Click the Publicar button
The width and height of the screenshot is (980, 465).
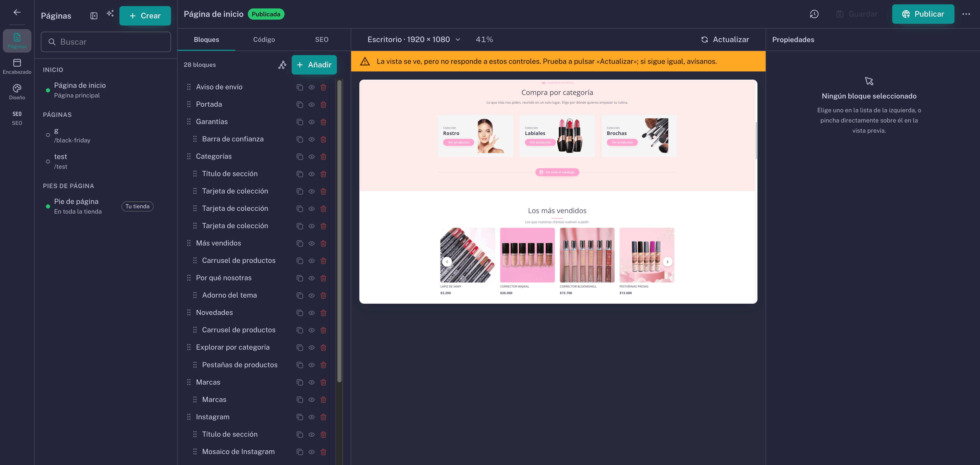923,14
